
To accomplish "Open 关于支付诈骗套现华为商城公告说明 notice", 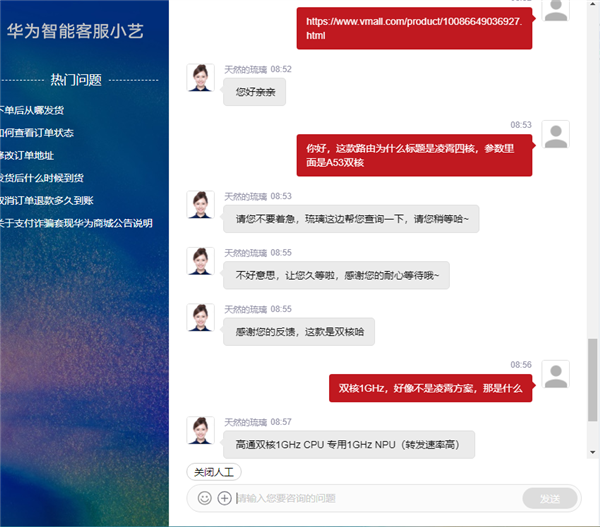I will coord(76,223).
